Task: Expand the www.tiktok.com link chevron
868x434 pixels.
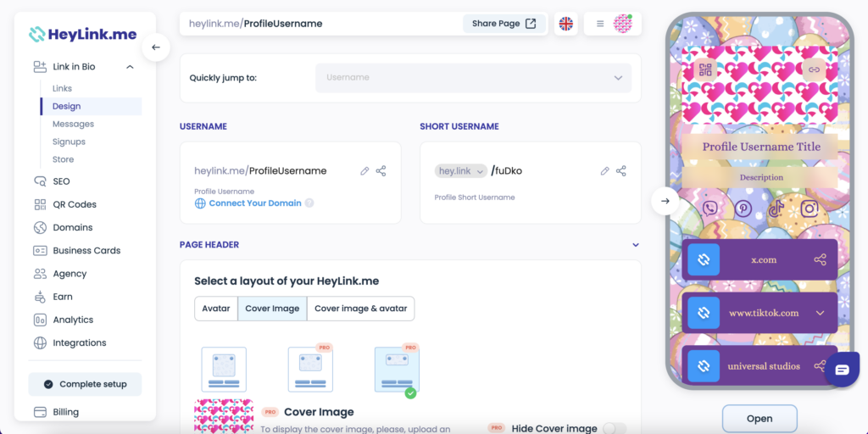Action: 821,314
